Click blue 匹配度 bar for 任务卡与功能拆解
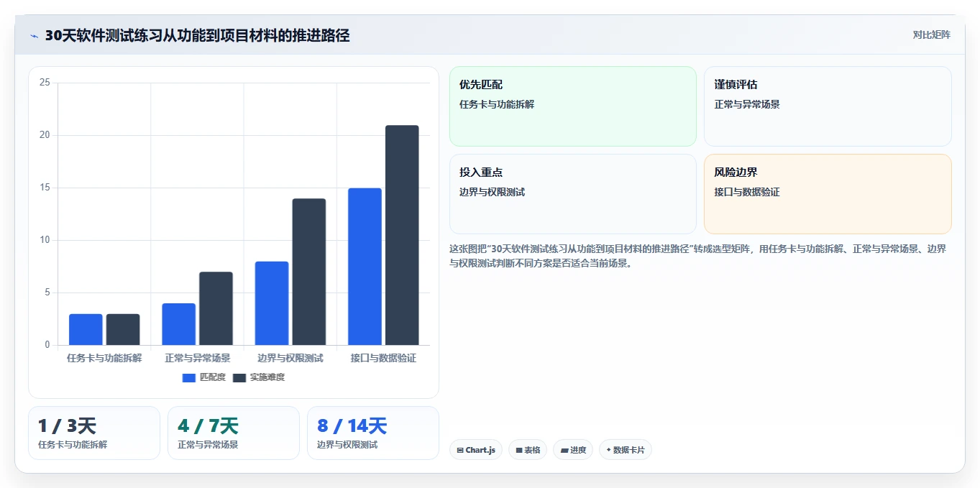 86,329
